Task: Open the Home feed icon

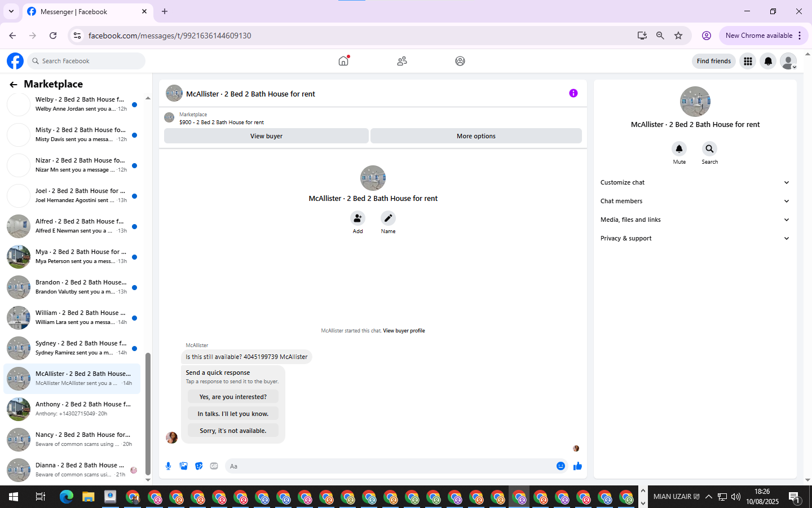Action: click(343, 61)
